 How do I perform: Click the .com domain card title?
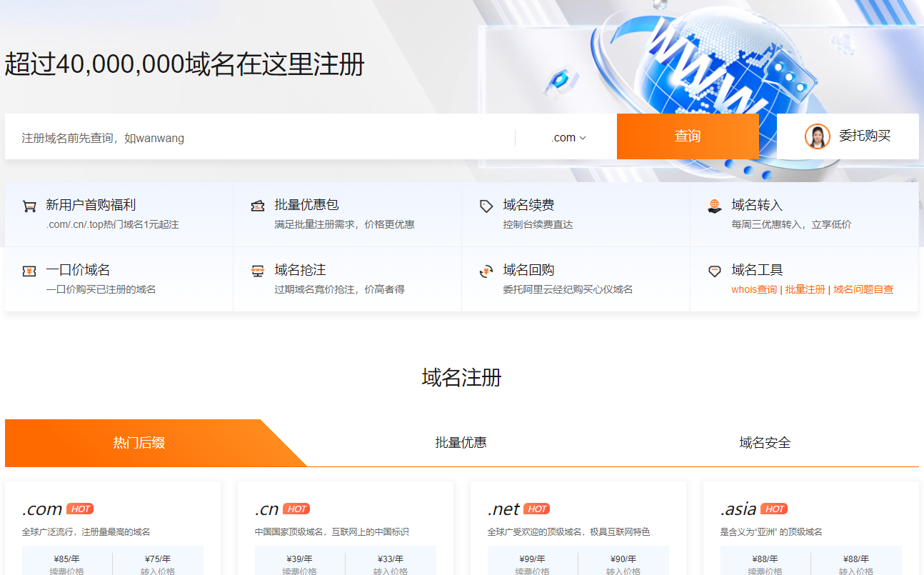[42, 509]
